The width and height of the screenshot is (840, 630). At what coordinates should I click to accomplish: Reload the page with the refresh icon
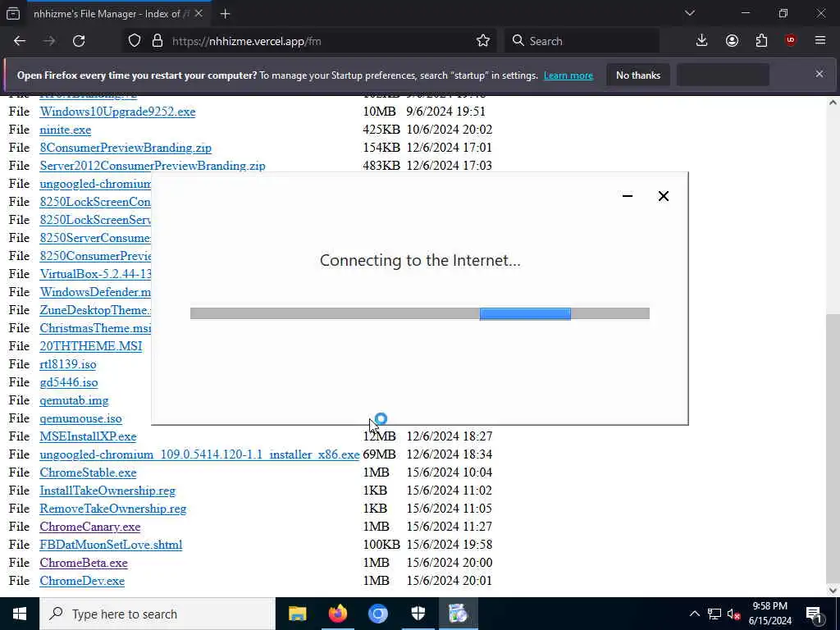[79, 41]
